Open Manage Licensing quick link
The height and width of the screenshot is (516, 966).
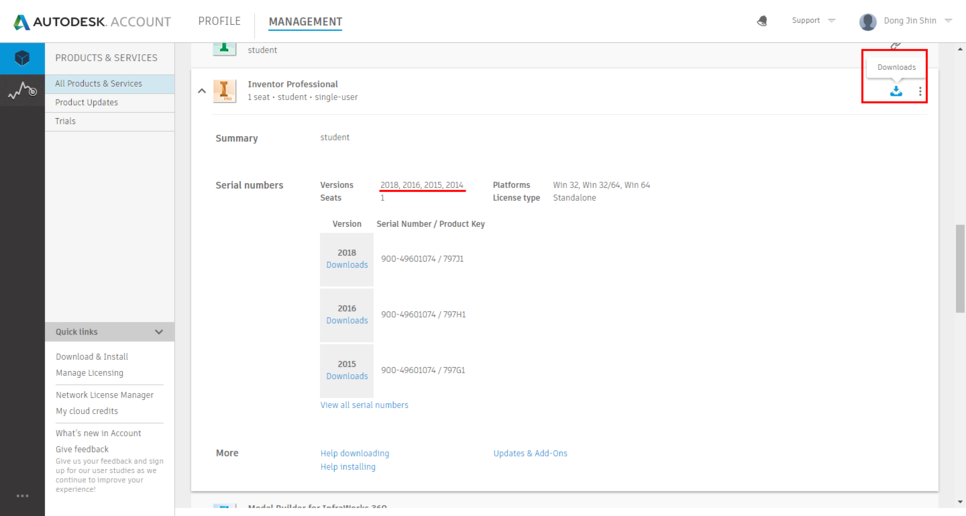(x=89, y=373)
